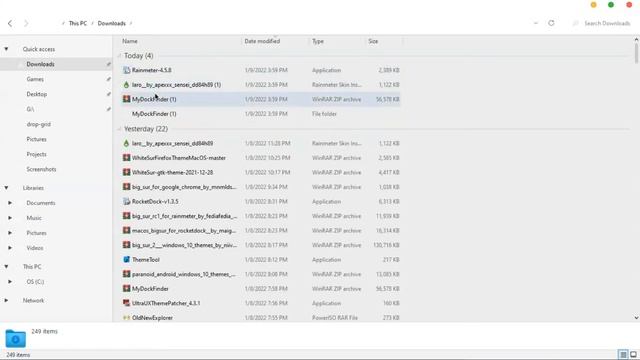Expand the Pictures library node
The height and width of the screenshot is (360, 640).
point(10,233)
